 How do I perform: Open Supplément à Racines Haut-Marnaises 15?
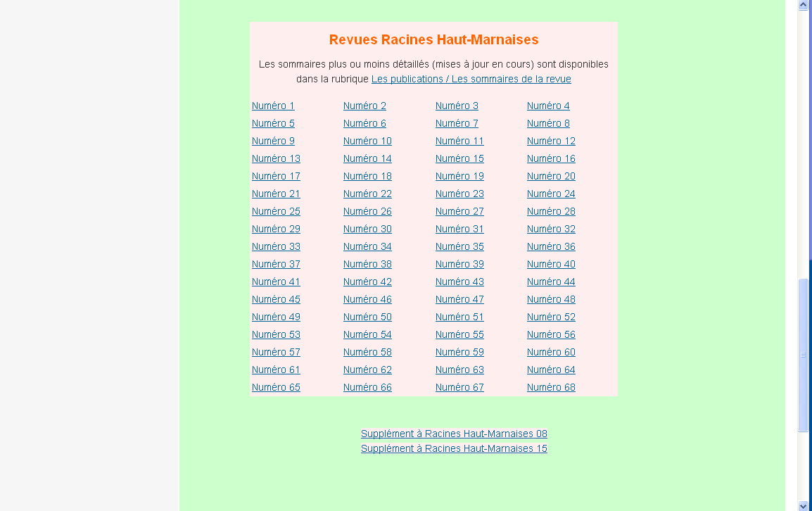click(454, 448)
